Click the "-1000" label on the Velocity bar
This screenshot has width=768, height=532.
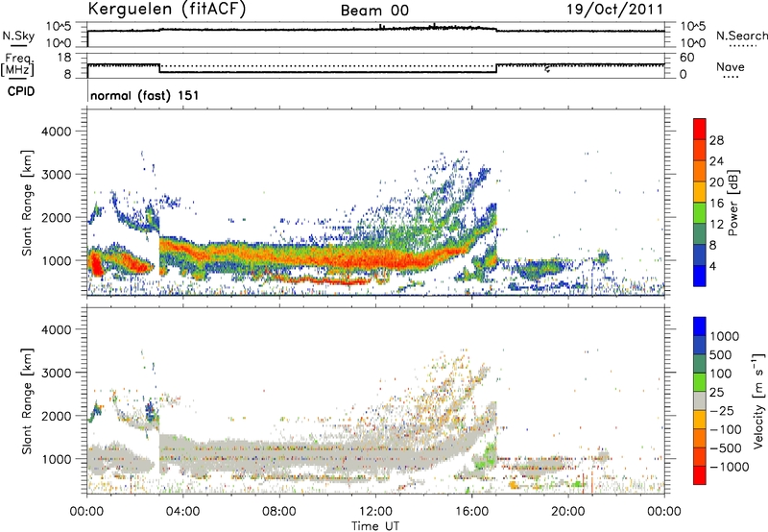pos(730,467)
